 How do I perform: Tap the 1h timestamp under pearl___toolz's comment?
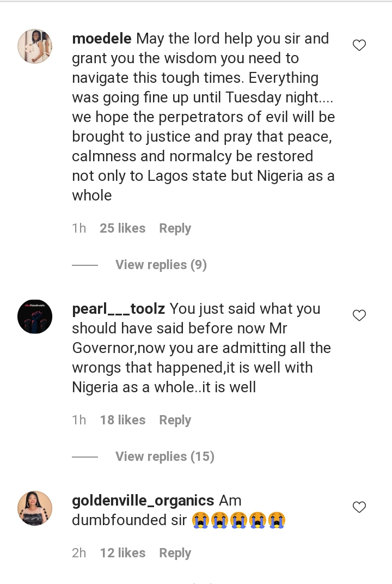click(79, 420)
